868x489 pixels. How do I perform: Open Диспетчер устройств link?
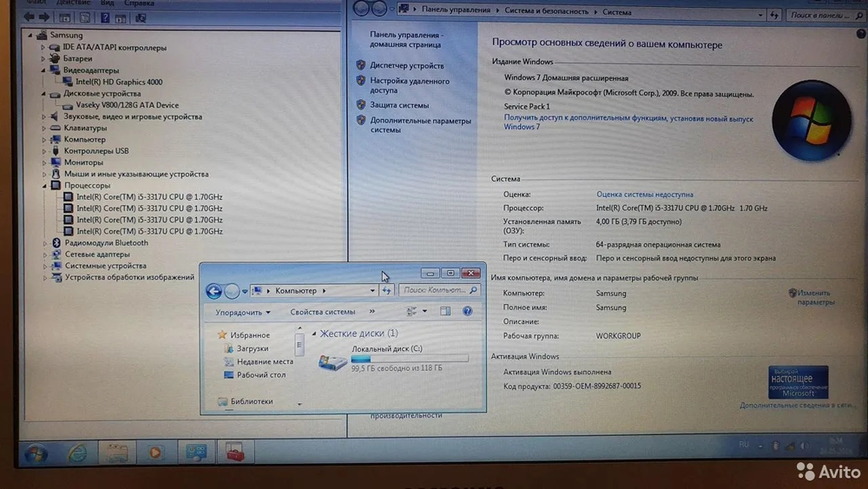tap(407, 65)
